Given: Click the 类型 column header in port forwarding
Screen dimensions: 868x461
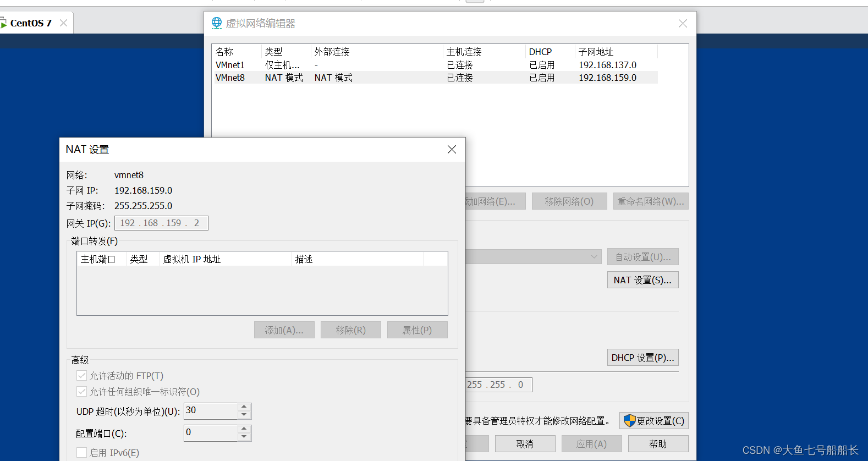Looking at the screenshot, I should pyautogui.click(x=143, y=259).
